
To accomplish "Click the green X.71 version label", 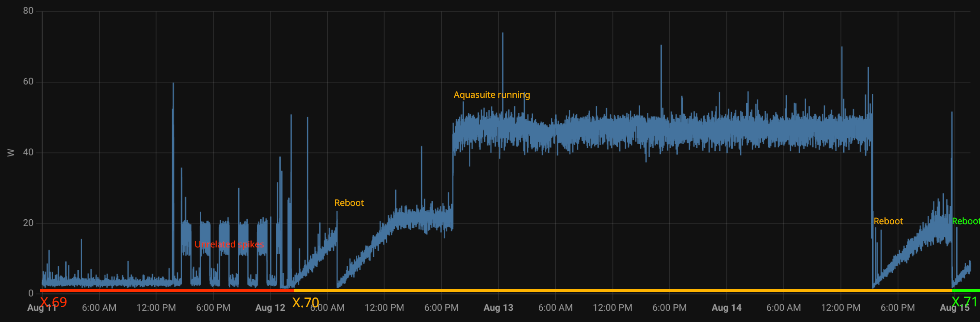I will coord(964,302).
